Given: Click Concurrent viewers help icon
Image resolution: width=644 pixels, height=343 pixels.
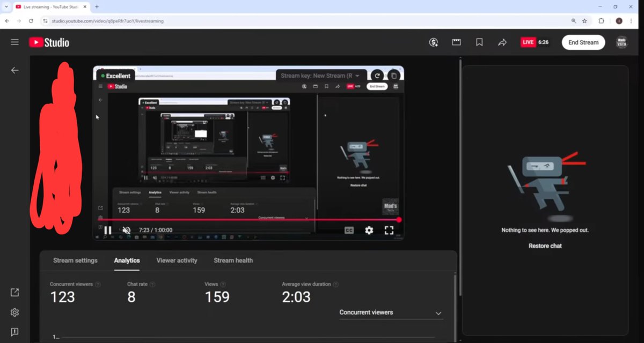Looking at the screenshot, I should click(x=98, y=285).
